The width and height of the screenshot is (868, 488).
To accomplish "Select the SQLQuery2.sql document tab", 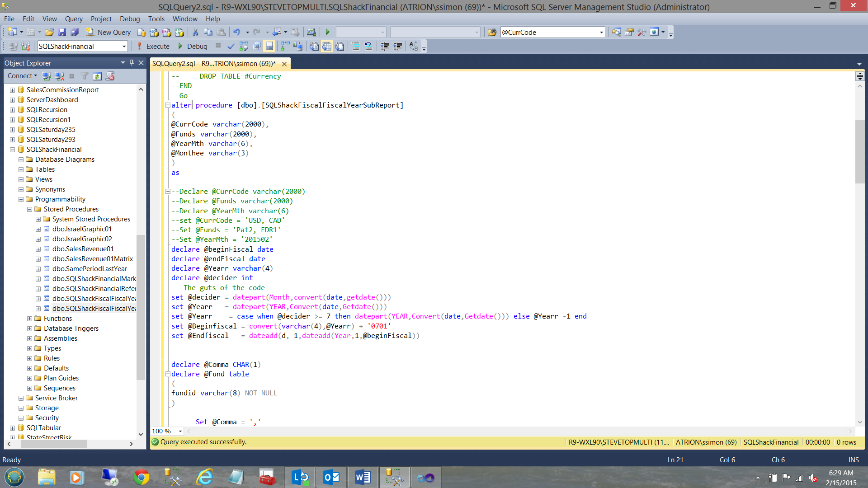I will tap(214, 64).
